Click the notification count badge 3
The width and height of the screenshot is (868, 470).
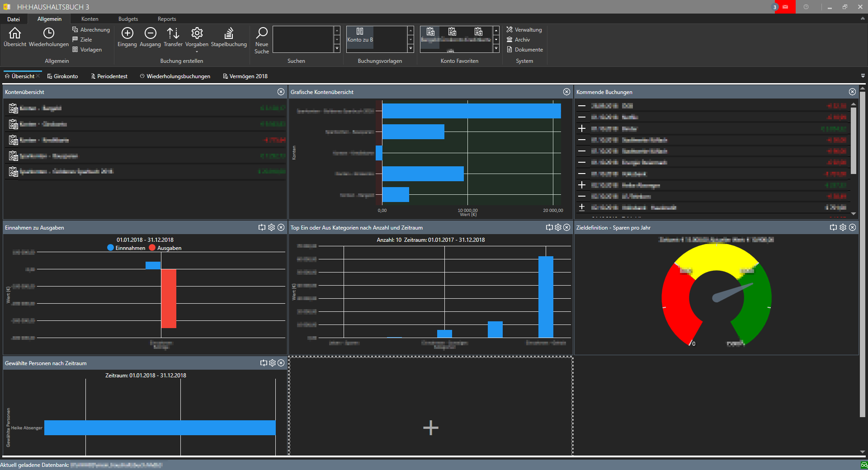[x=774, y=7]
